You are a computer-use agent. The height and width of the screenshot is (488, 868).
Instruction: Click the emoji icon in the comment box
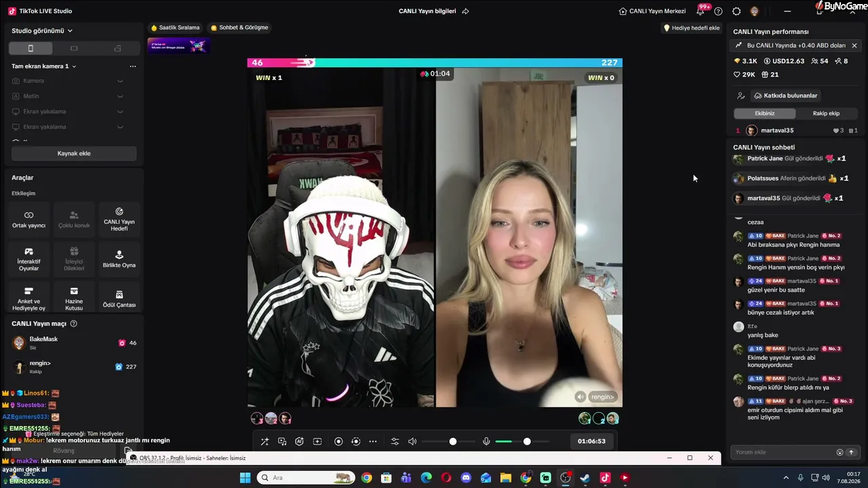click(840, 452)
